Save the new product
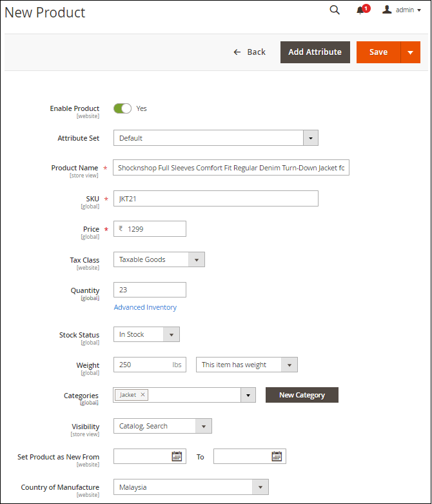The height and width of the screenshot is (504, 432). point(378,52)
